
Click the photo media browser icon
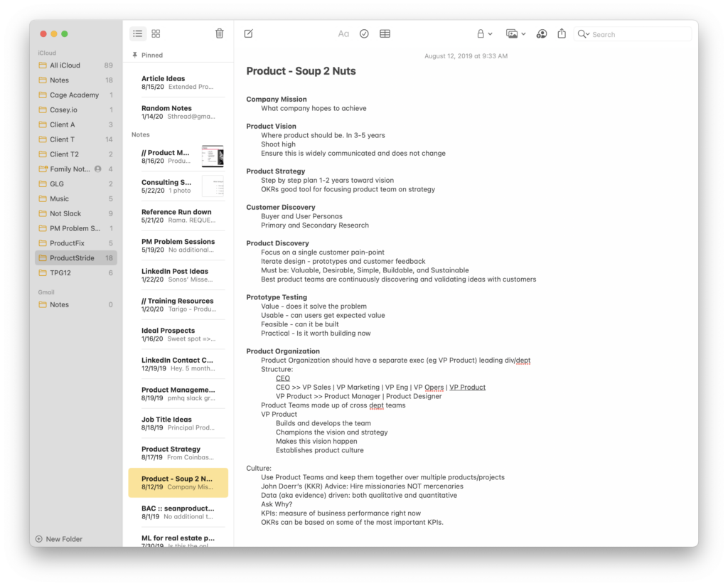coord(512,33)
